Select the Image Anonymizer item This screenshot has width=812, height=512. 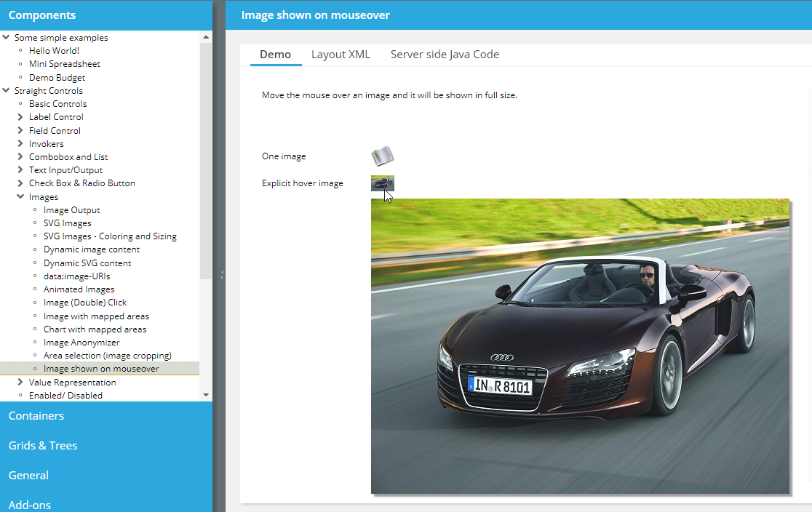point(81,343)
